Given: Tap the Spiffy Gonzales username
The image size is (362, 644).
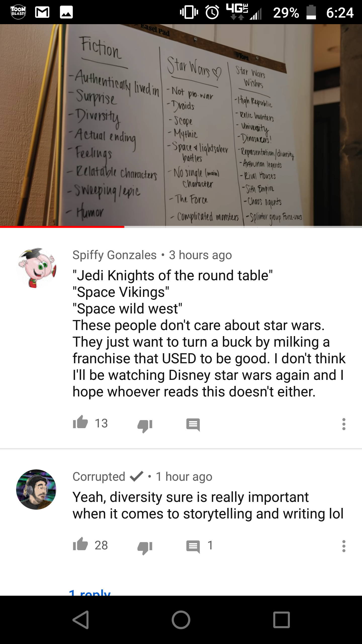Looking at the screenshot, I should [x=114, y=255].
